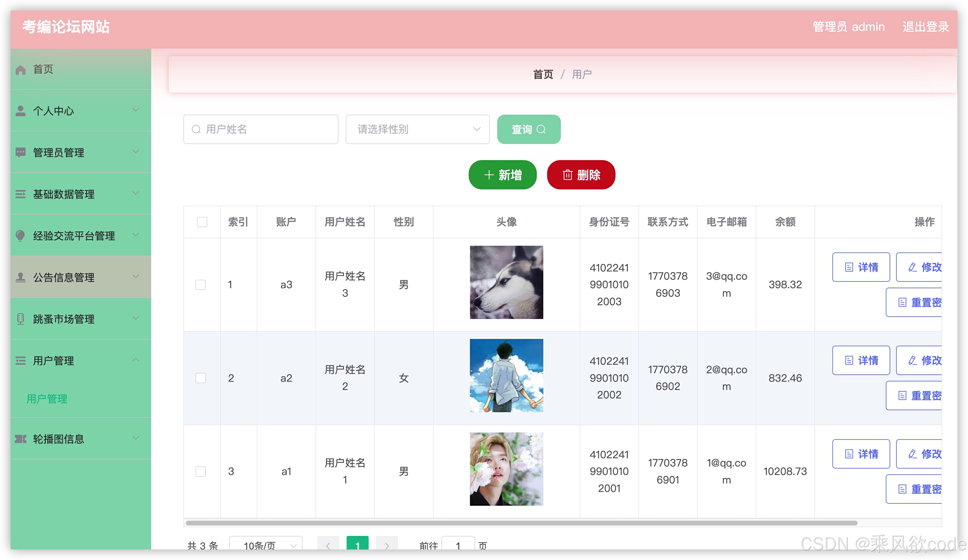Check the select-all checkbox in table header
This screenshot has height=560, width=968.
pos(202,222)
